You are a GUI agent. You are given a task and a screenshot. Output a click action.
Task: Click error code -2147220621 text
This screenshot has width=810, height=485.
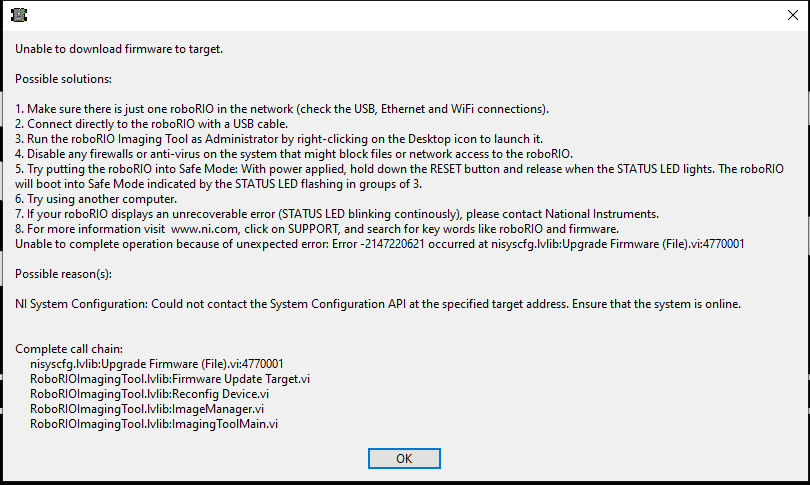point(395,244)
